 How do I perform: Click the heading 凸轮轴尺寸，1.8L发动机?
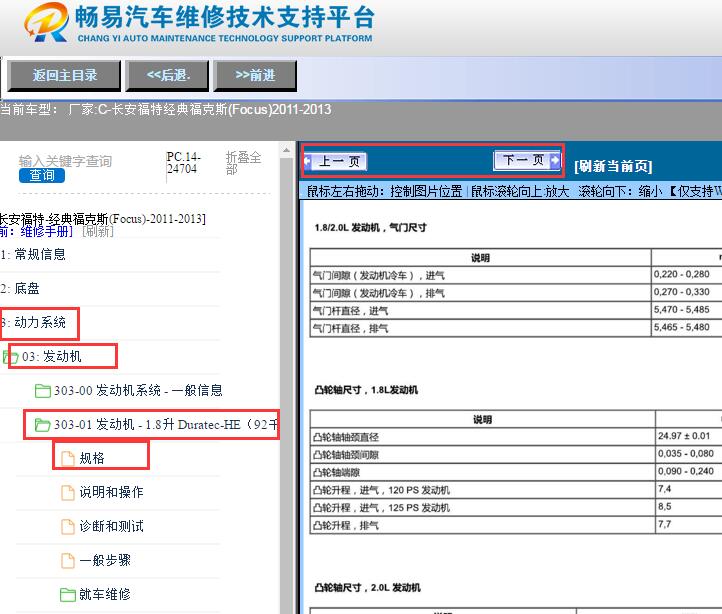point(366,390)
